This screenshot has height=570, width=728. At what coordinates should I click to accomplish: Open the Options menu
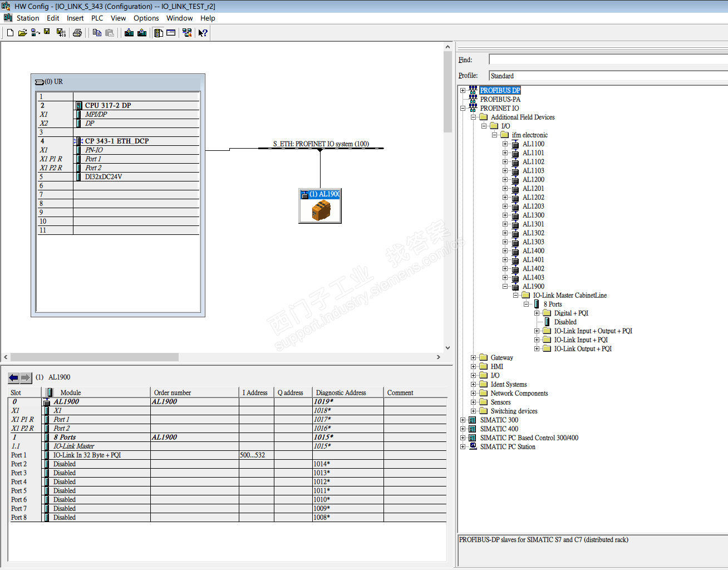click(x=146, y=18)
